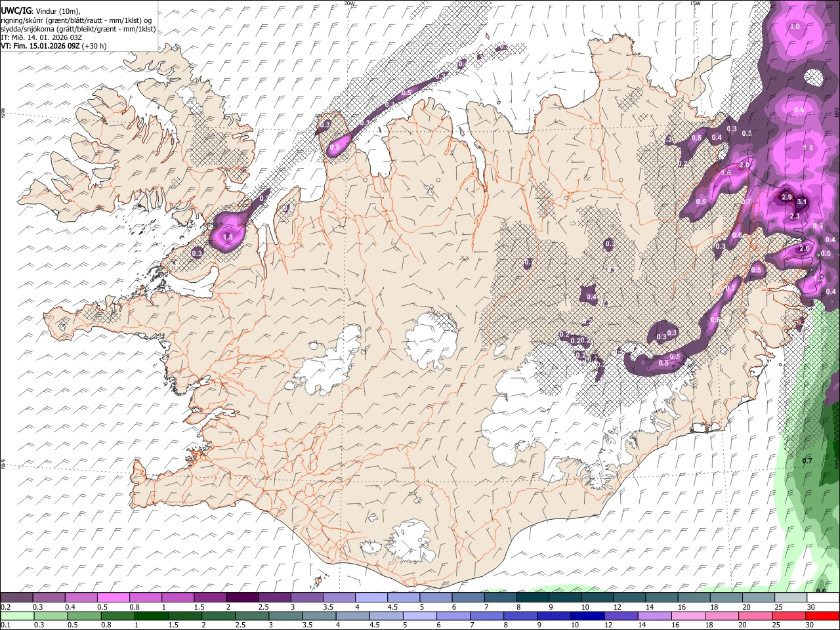Image resolution: width=840 pixels, height=630 pixels.
Task: Click the 1.8 snowfall value in the northwest
Action: pos(228,237)
